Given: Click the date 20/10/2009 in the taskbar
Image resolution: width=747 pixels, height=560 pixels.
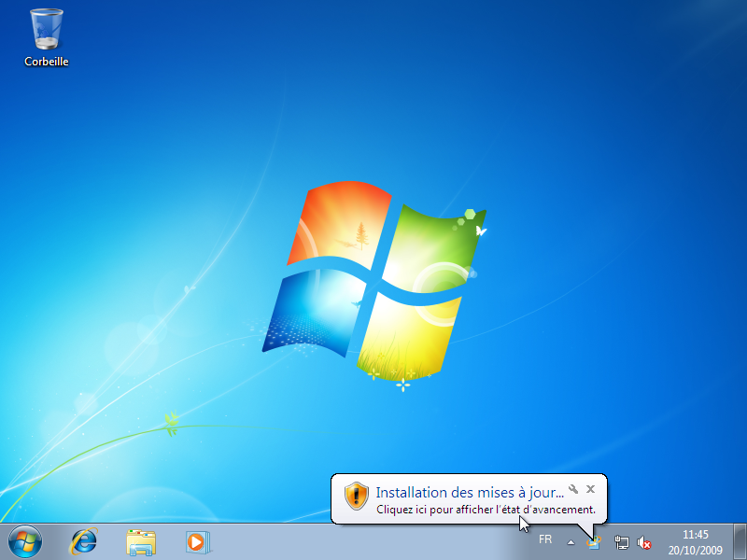Looking at the screenshot, I should pyautogui.click(x=696, y=549).
